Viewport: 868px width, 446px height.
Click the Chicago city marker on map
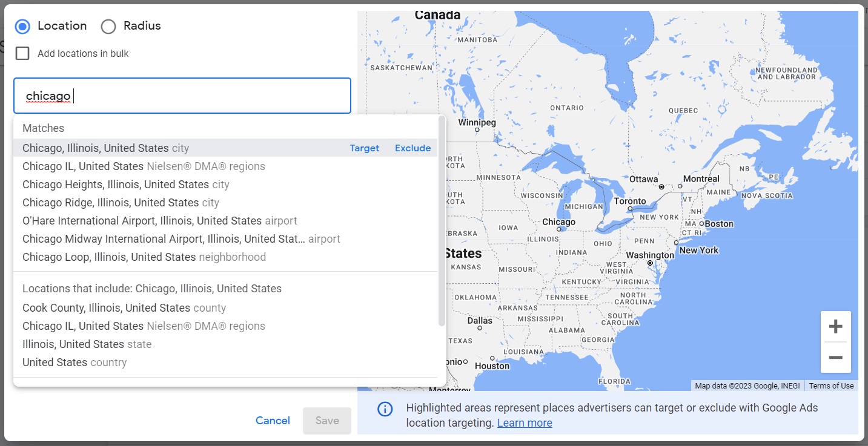coord(558,229)
